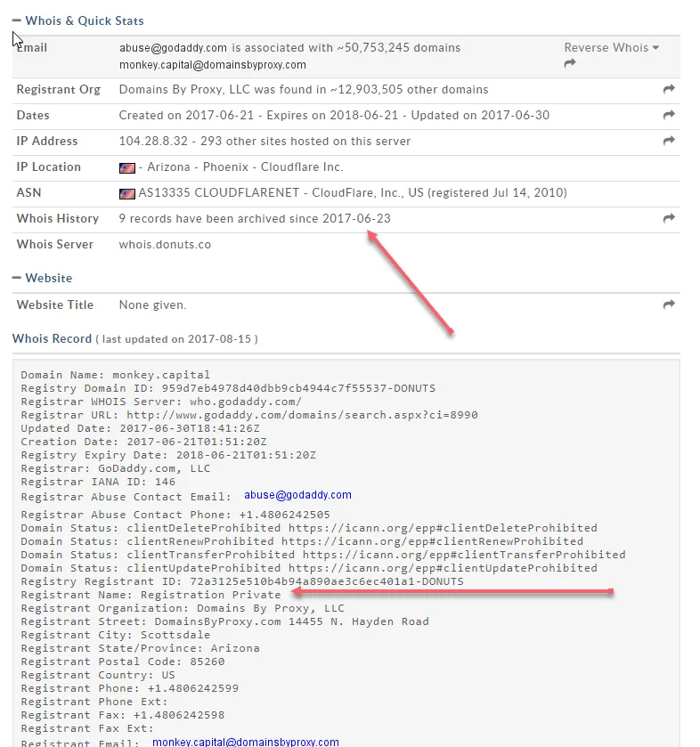The height and width of the screenshot is (747, 700).
Task: Open the abuse@godaddy.com link in Whois record
Action: point(297,495)
